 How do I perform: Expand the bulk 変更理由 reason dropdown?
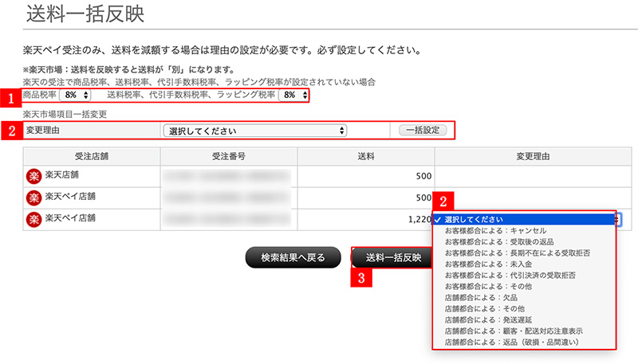coord(254,131)
